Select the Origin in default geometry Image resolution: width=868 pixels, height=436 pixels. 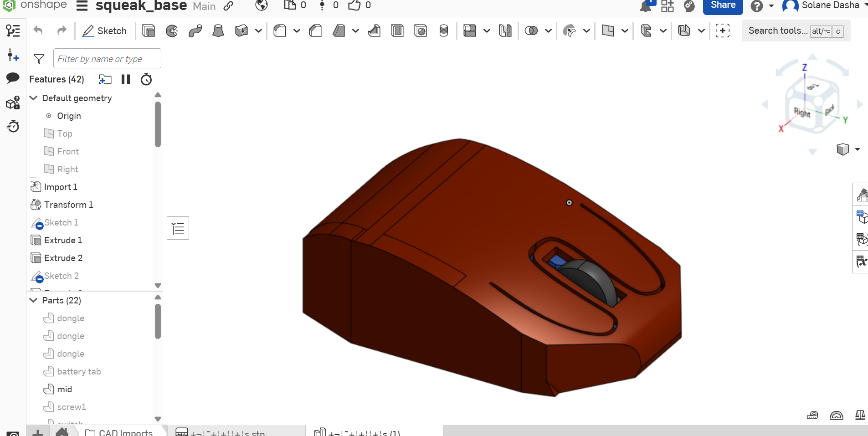69,116
